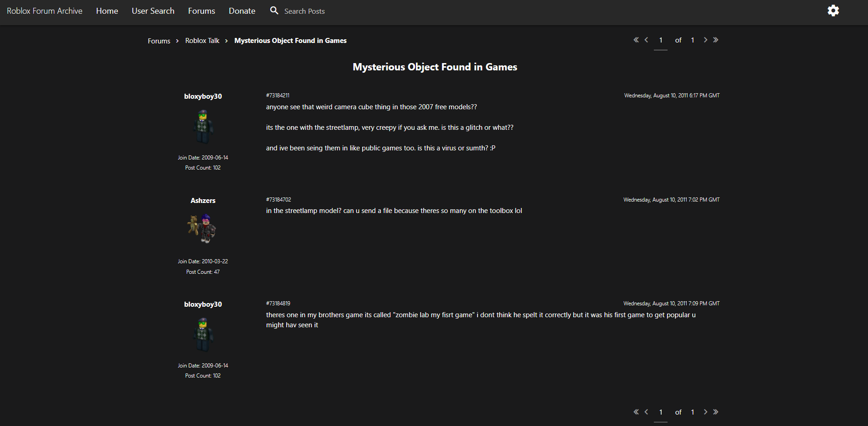Open bloxyboy30 profile from third post
The height and width of the screenshot is (426, 868).
203,304
